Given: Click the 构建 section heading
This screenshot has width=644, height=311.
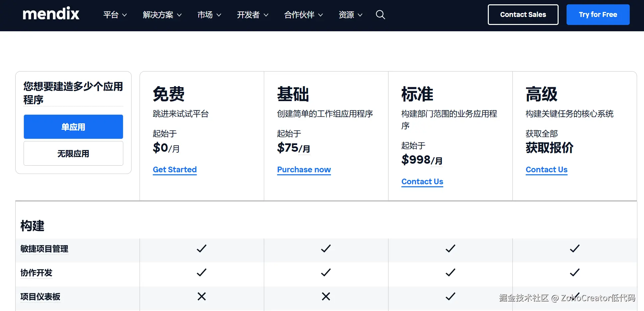Looking at the screenshot, I should 32,226.
